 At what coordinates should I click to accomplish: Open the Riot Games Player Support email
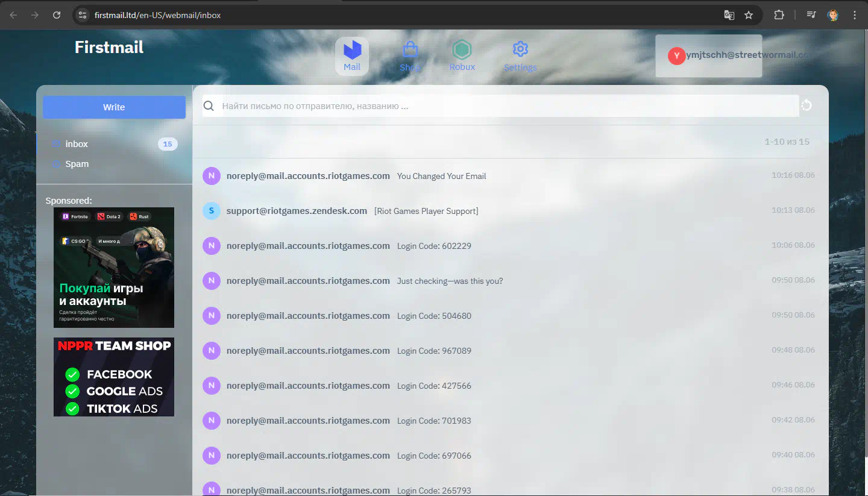tap(511, 211)
